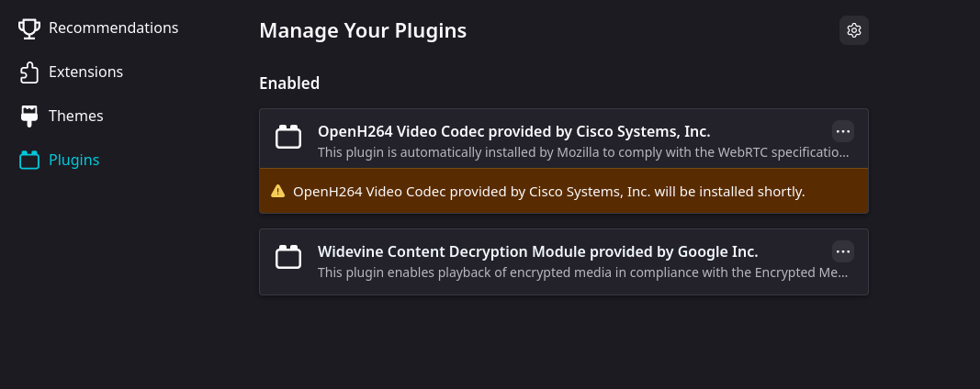Click the OpenH264 Video Codec plugin icon
Screen dimensions: 980x389
pyautogui.click(x=288, y=138)
